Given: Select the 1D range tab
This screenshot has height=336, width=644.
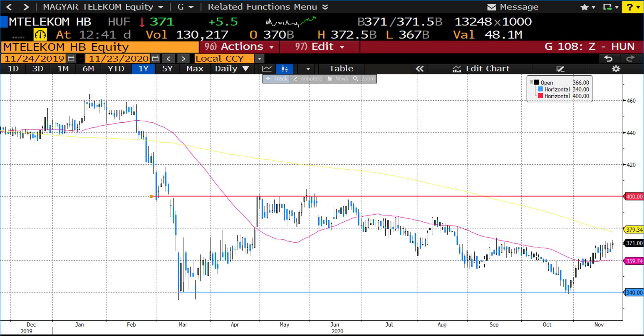Looking at the screenshot, I should click(x=13, y=69).
